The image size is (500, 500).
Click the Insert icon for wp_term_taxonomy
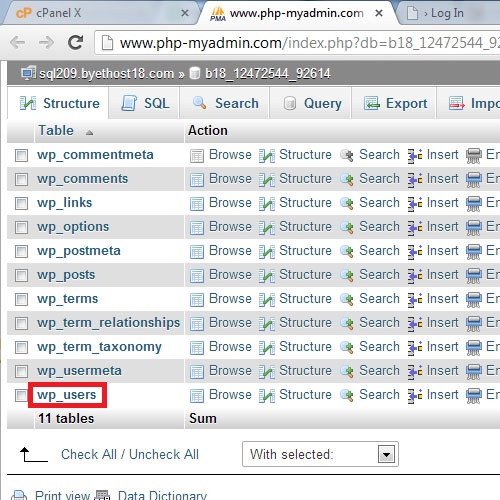(x=415, y=347)
